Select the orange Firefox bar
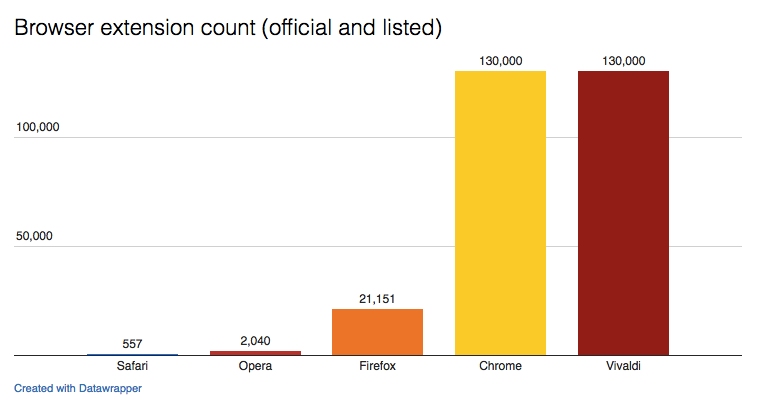Viewport: 757px width, 409px height. (x=377, y=332)
